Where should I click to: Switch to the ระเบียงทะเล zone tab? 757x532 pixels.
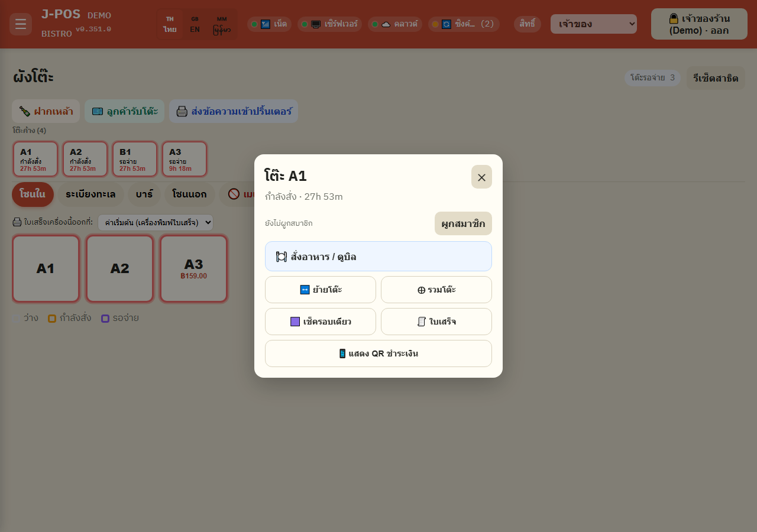(90, 194)
